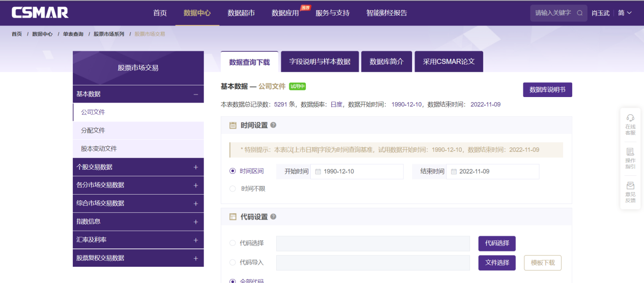Expand the 指数信息 section
Screen dimensions: 644x283
pos(195,222)
